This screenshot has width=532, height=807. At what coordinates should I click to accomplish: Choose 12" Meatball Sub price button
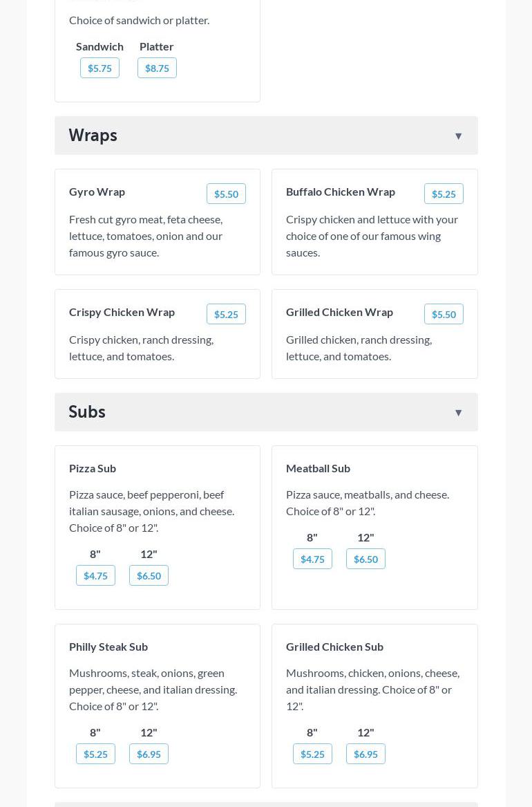point(365,559)
